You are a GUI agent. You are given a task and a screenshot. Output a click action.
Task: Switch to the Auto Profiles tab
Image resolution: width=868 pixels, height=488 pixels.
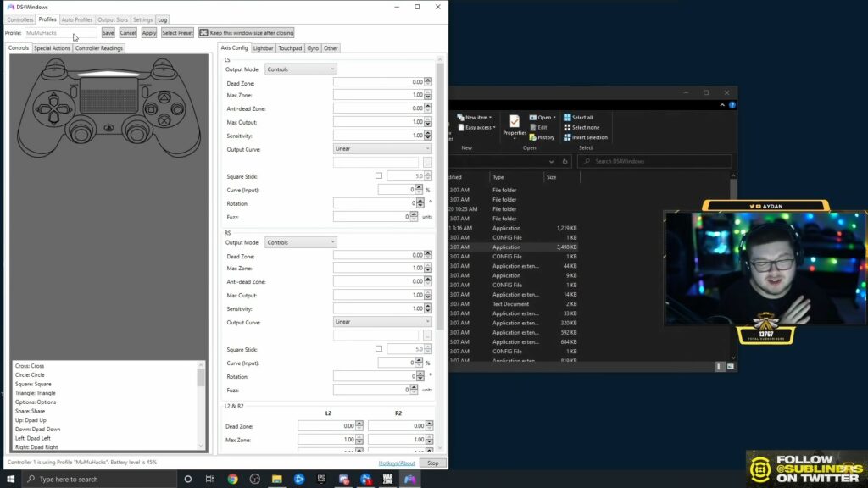pos(77,20)
